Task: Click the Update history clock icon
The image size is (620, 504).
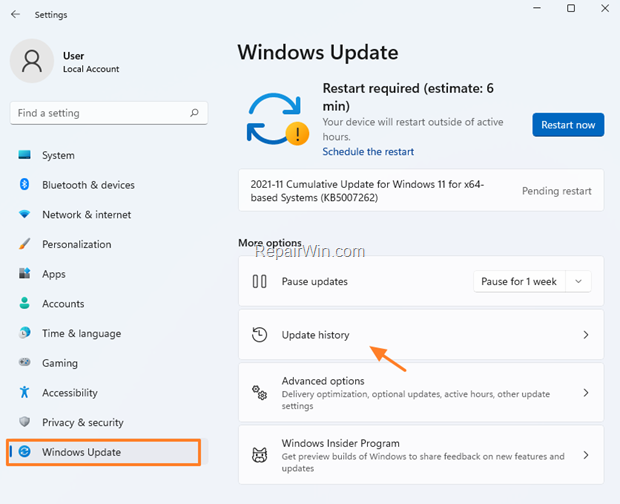Action: click(x=259, y=335)
